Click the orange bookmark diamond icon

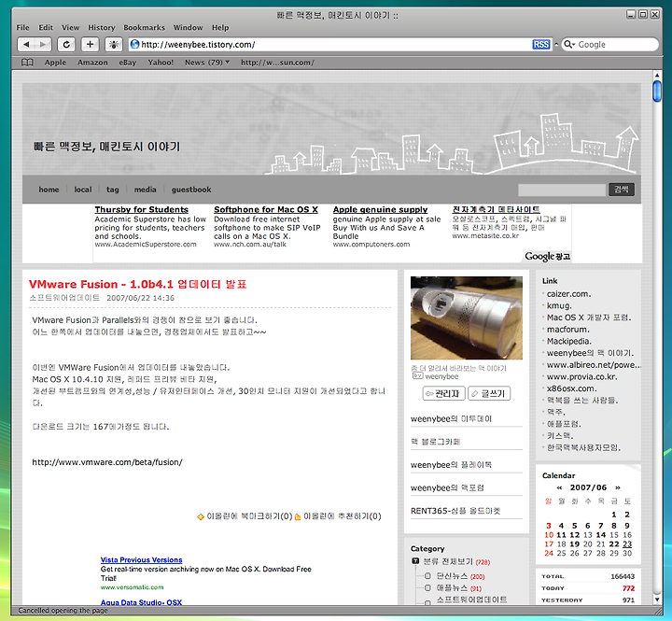(x=200, y=516)
